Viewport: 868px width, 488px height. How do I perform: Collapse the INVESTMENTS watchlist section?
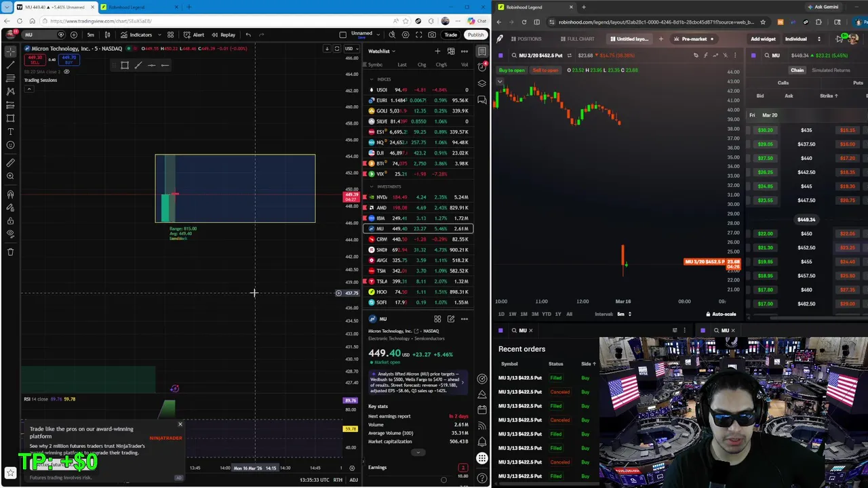coord(372,186)
